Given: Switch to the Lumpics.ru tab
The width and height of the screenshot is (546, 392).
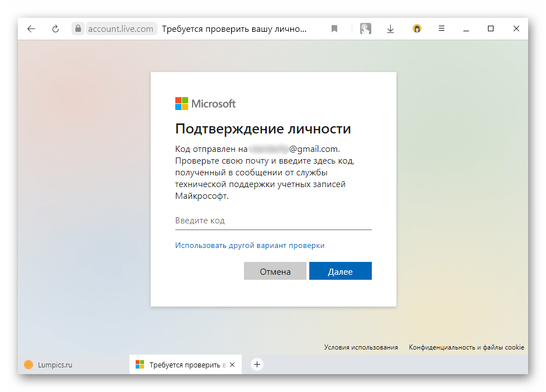Looking at the screenshot, I should [x=56, y=365].
